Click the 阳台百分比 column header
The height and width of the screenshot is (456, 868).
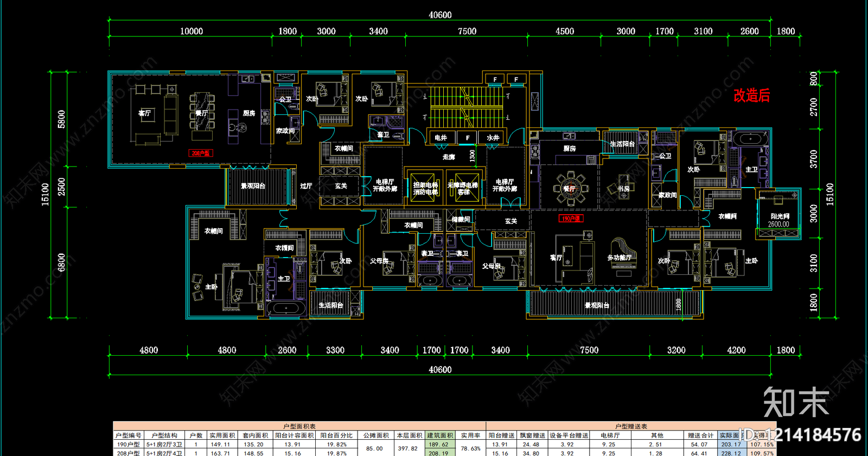point(336,435)
